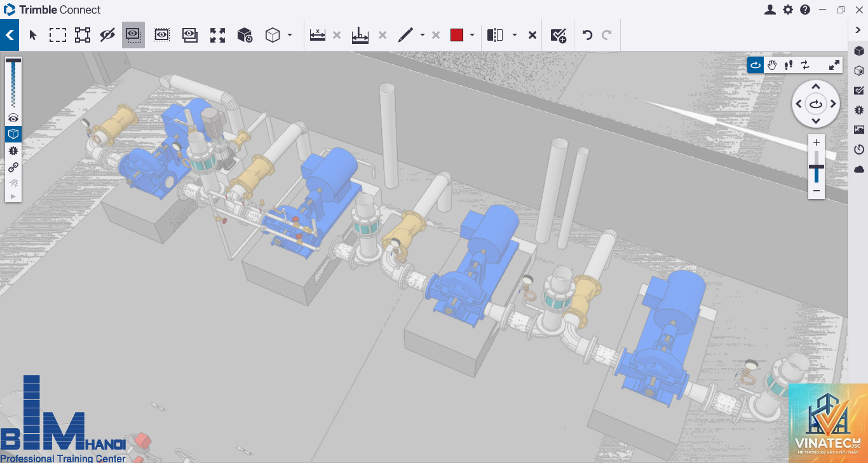This screenshot has width=868, height=463.
Task: Select the perpendicular measure tool
Action: click(x=360, y=36)
